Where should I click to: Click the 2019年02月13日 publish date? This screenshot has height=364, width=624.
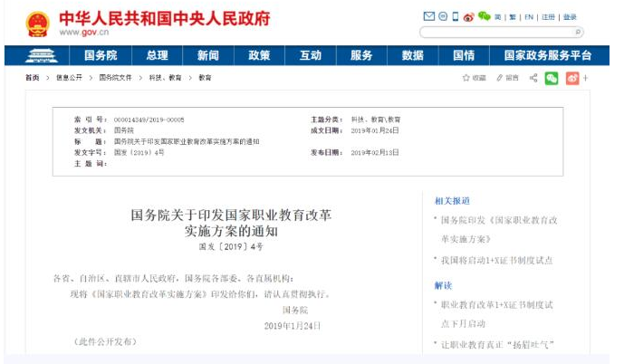pos(375,152)
